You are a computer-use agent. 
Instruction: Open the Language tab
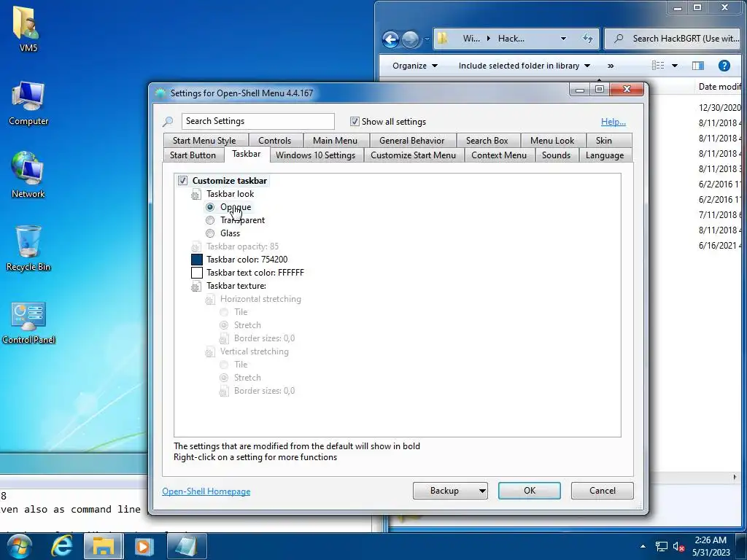click(x=605, y=155)
